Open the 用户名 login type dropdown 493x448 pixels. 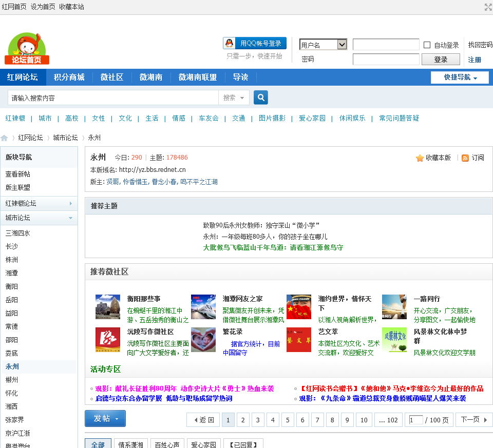tap(323, 45)
